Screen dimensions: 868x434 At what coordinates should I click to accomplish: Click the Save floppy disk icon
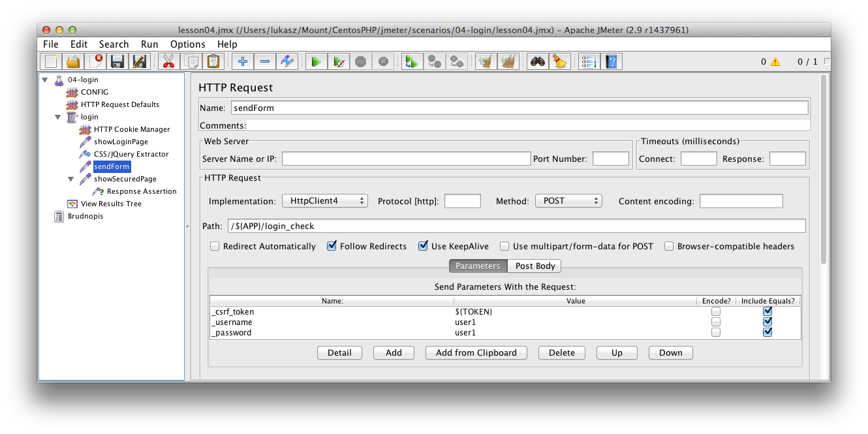(117, 61)
